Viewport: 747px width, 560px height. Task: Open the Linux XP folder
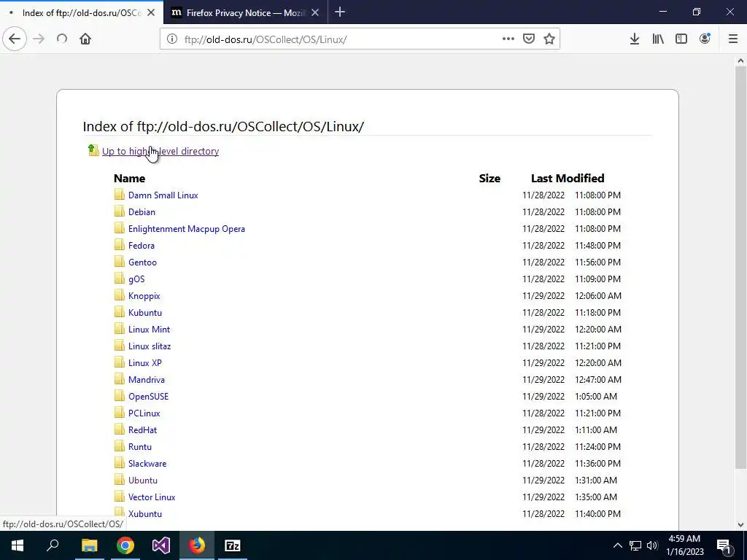(145, 362)
